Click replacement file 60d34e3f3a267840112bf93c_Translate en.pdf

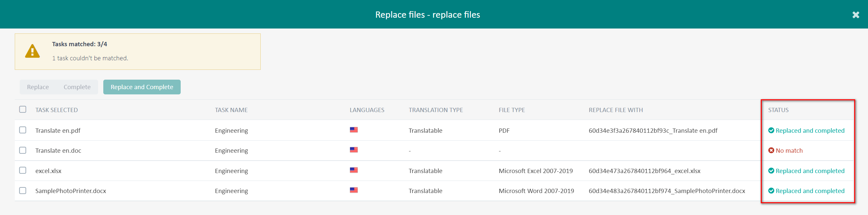(x=653, y=131)
